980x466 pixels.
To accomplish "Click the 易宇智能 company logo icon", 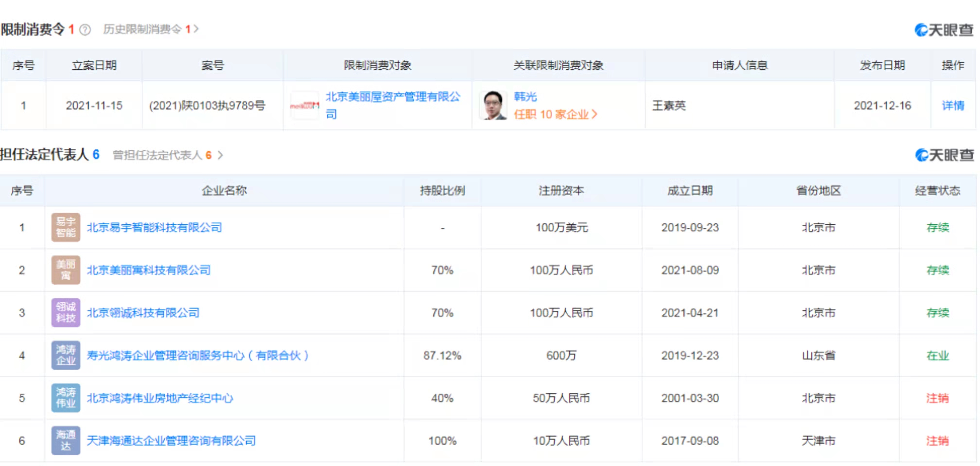I will [x=66, y=227].
